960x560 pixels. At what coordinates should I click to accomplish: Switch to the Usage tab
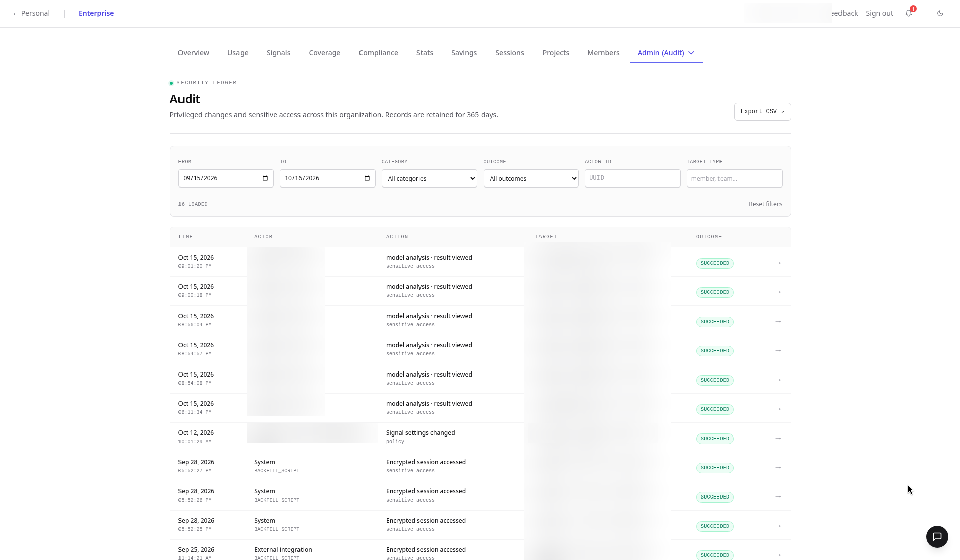pyautogui.click(x=238, y=53)
